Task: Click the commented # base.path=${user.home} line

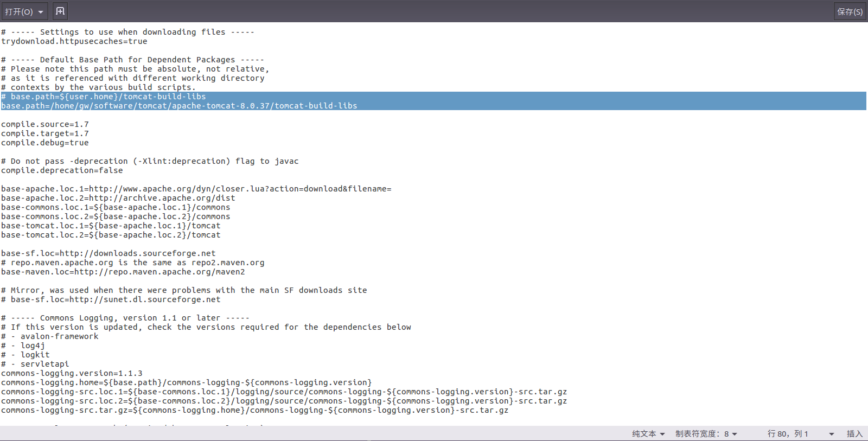Action: coord(104,97)
